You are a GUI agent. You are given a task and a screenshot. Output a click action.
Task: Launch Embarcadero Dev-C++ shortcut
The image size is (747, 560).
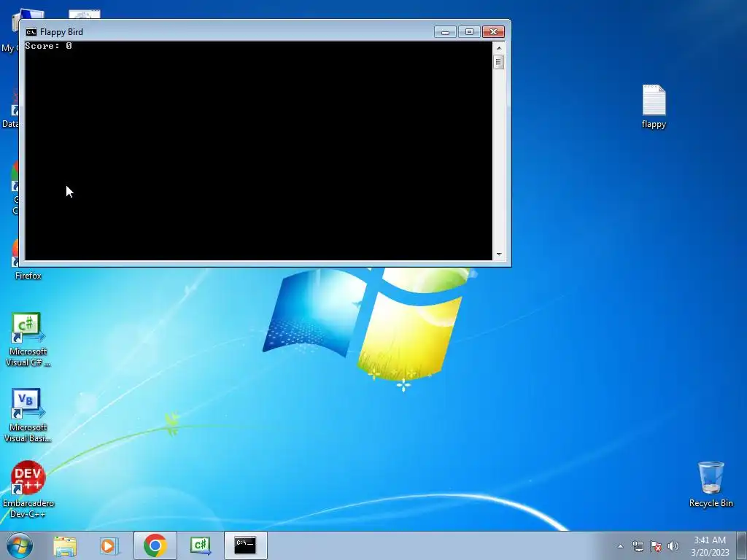pyautogui.click(x=28, y=489)
